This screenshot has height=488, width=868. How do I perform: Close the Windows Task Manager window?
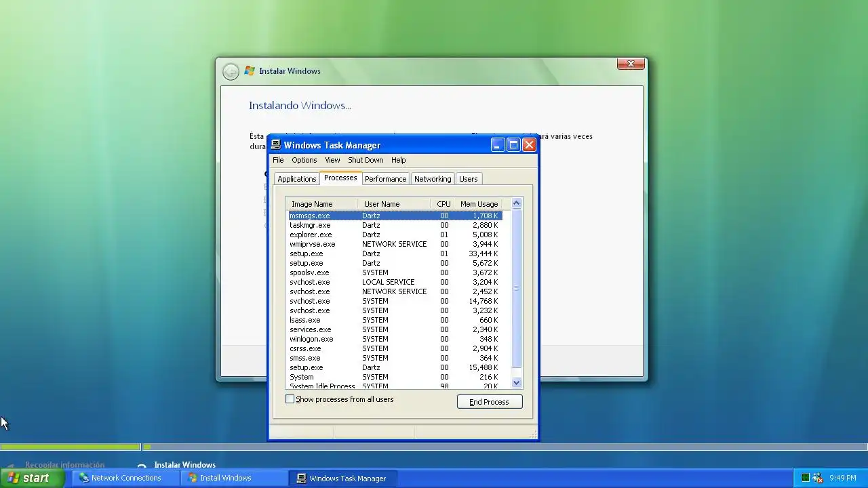[x=529, y=144]
